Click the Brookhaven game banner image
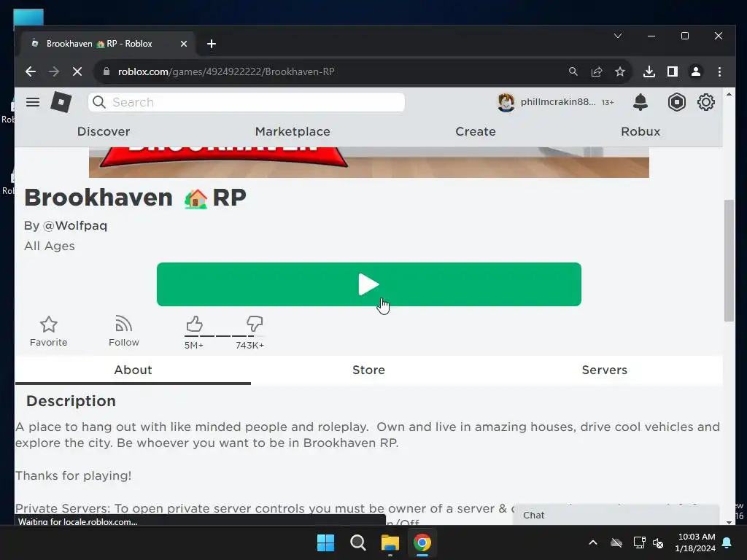This screenshot has width=747, height=560. pos(368,163)
